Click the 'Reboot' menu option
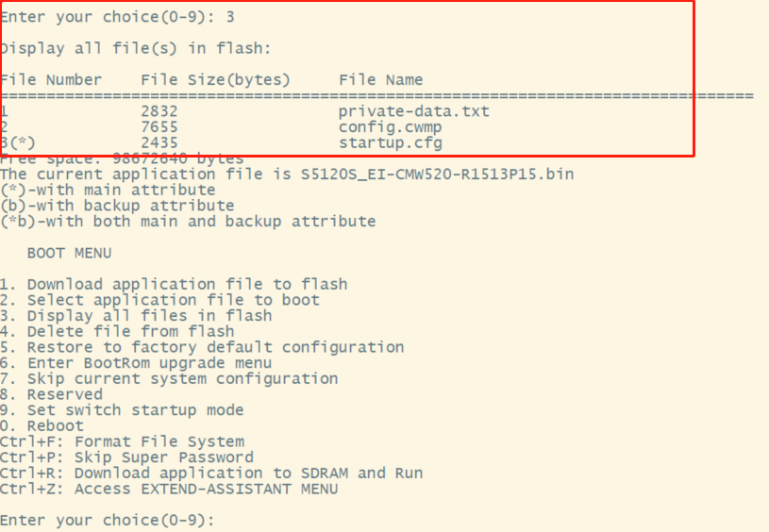Viewport: 769px width, 532px height. [x=42, y=425]
